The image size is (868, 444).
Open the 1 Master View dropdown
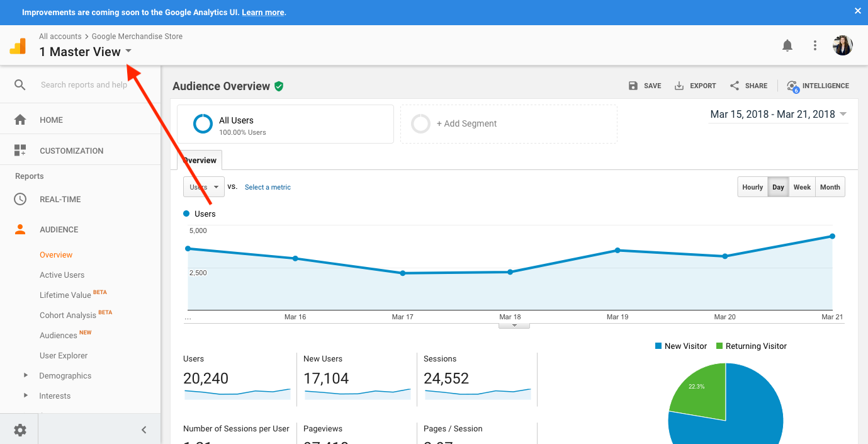coord(85,52)
